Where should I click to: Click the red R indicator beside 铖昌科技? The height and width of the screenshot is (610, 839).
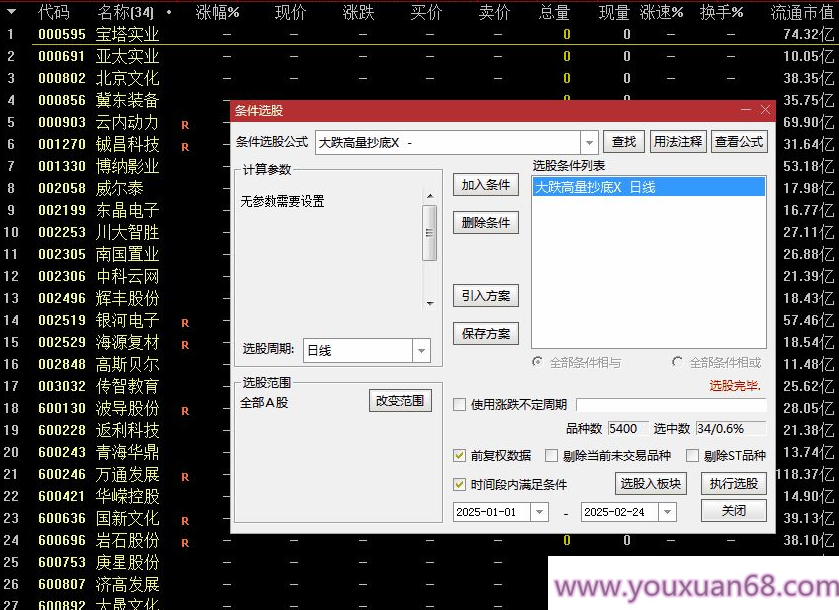[x=184, y=144]
